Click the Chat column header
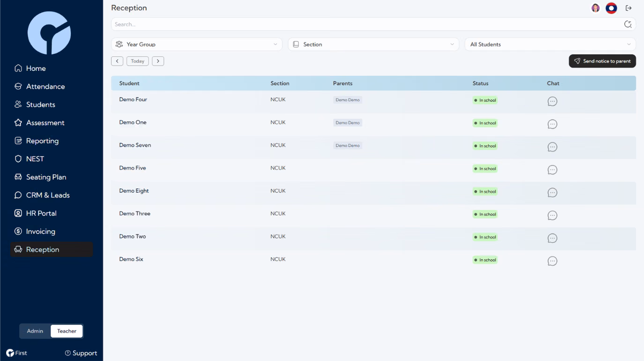 [x=553, y=83]
